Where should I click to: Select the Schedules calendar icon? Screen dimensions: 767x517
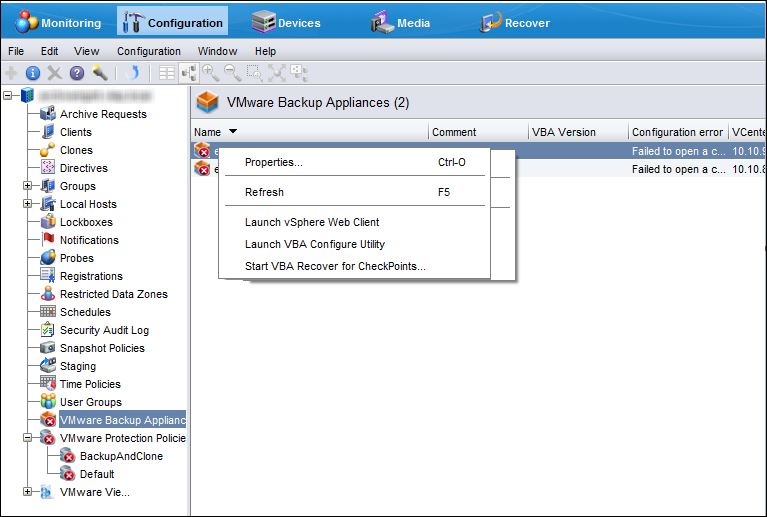[x=48, y=312]
